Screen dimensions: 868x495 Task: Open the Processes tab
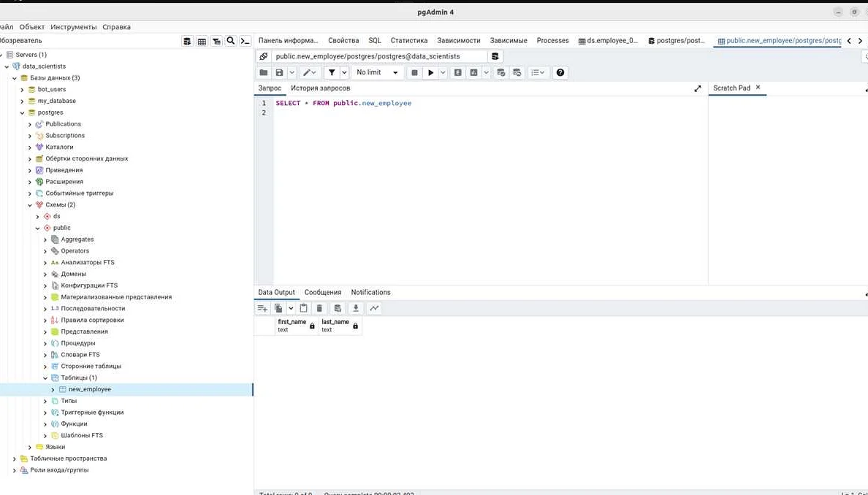coord(552,40)
